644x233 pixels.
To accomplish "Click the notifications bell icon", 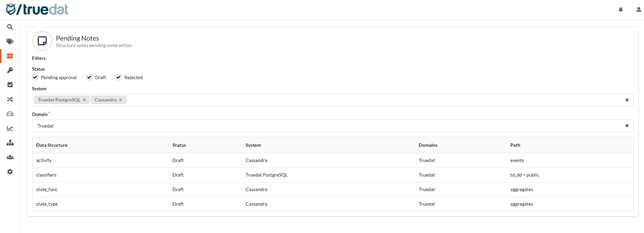I will pos(621,10).
